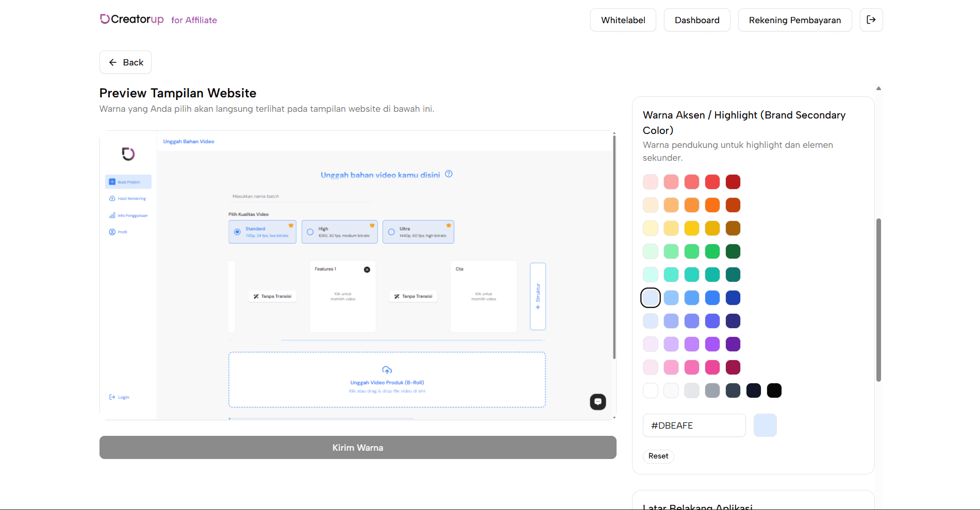Click the color panel vertical scrollbar
This screenshot has height=510, width=980.
878,300
